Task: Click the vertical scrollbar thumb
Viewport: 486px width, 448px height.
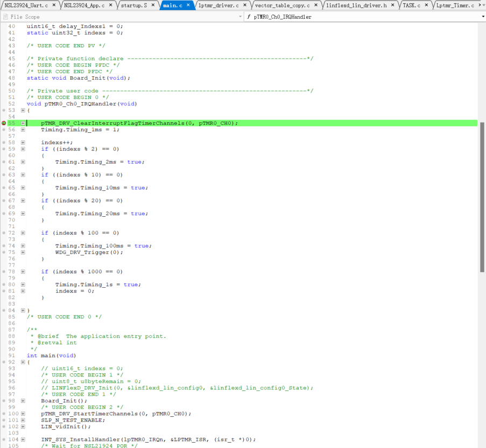Action: click(x=482, y=196)
